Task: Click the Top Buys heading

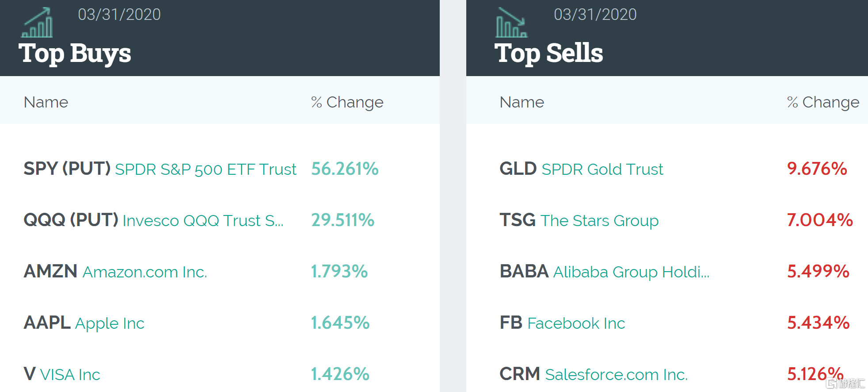Action: 75,54
